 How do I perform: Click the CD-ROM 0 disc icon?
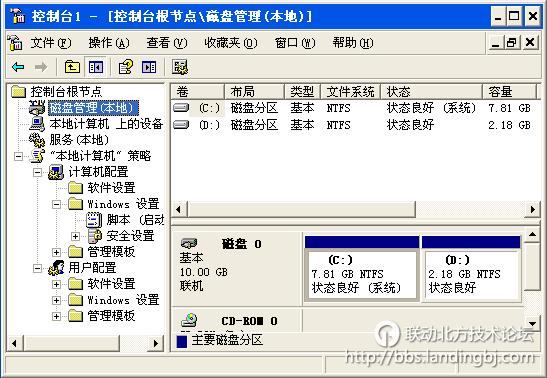[x=189, y=320]
